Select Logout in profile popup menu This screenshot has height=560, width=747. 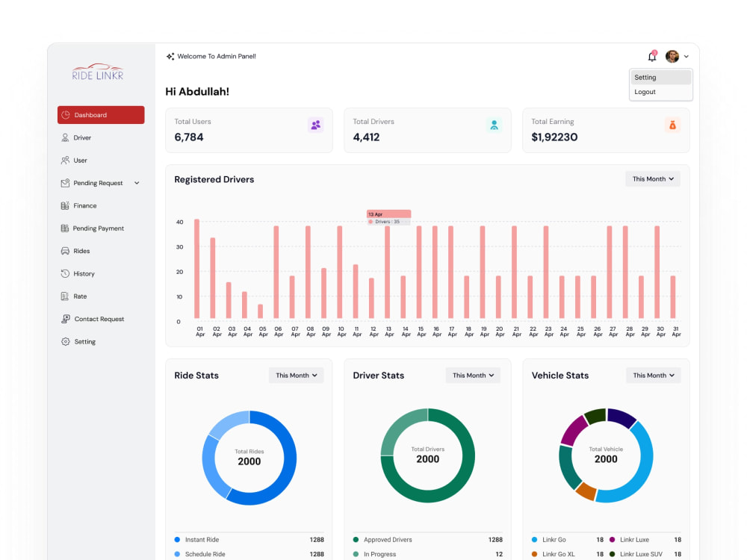[661, 92]
